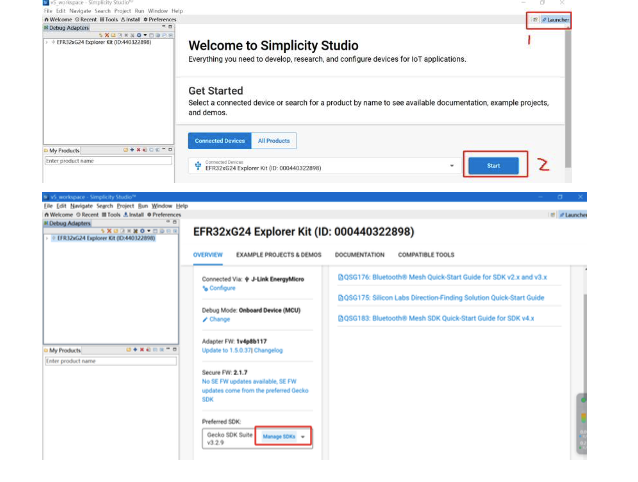Click blue add icon in Explorer Kit My Products toolbar
Viewport: 638px width, 482px height.
tap(135, 349)
